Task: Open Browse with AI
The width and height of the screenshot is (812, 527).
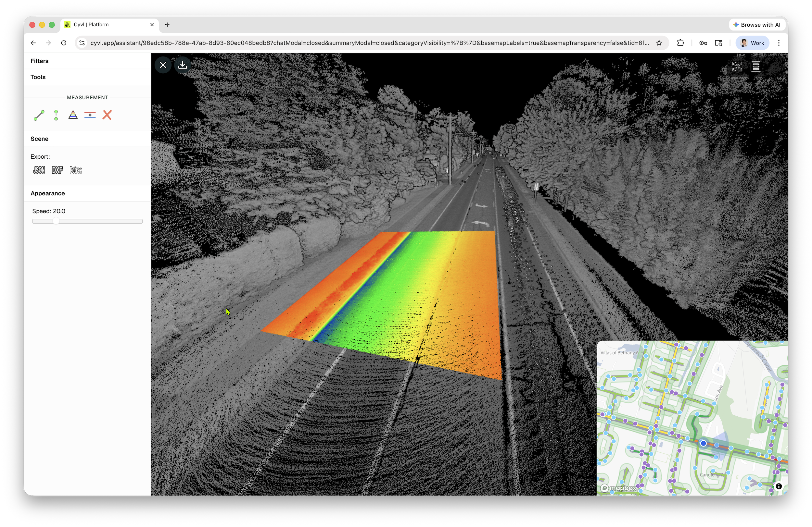Action: tap(757, 25)
